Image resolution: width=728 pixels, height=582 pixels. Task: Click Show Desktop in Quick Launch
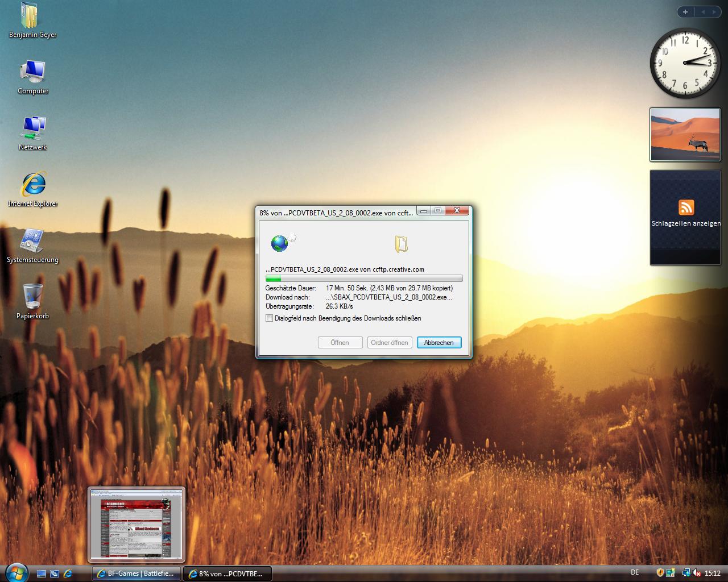(42, 573)
